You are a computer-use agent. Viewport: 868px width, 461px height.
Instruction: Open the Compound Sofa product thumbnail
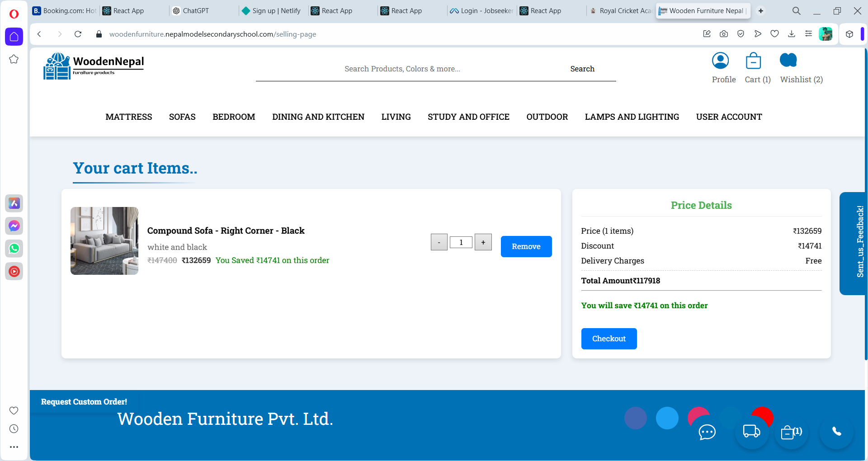click(x=104, y=241)
